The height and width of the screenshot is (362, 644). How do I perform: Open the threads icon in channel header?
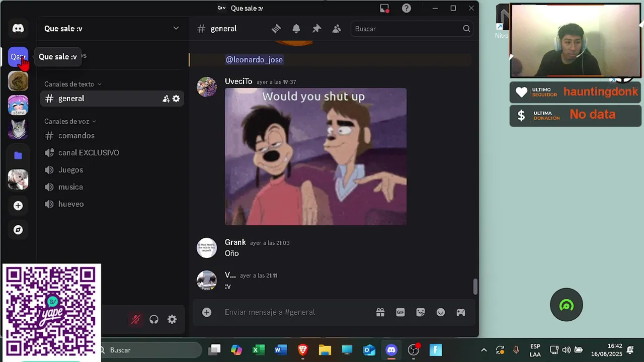click(276, 29)
